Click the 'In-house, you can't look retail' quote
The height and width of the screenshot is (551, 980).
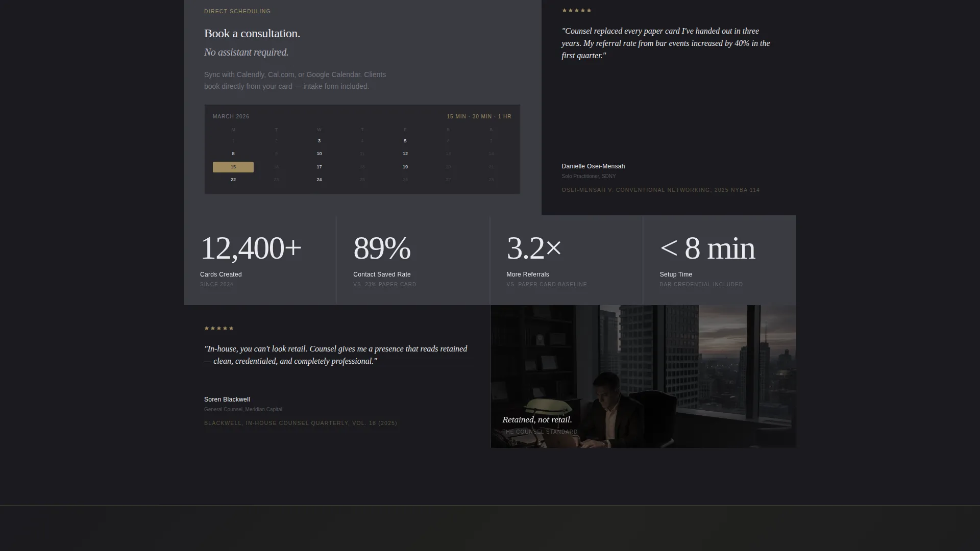[336, 355]
